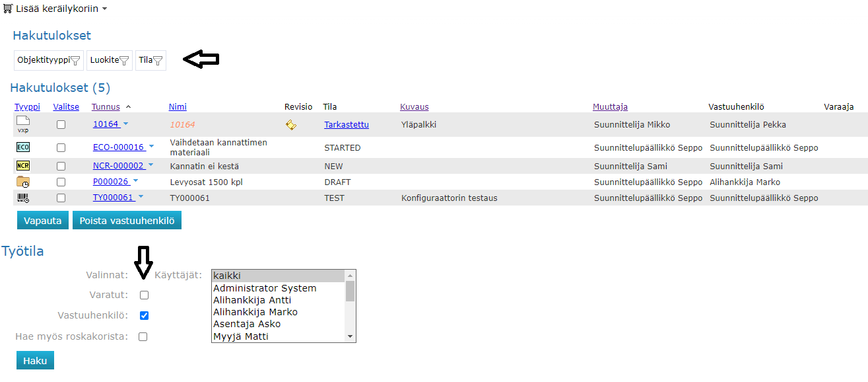Click the Levyosat 1500 kpl name cell

[207, 182]
